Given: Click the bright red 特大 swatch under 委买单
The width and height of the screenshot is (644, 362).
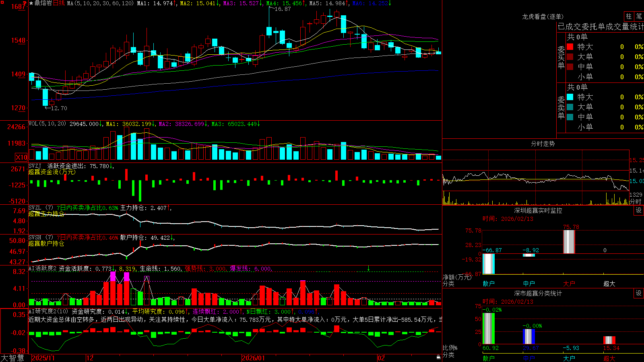Looking at the screenshot, I should 570,47.
